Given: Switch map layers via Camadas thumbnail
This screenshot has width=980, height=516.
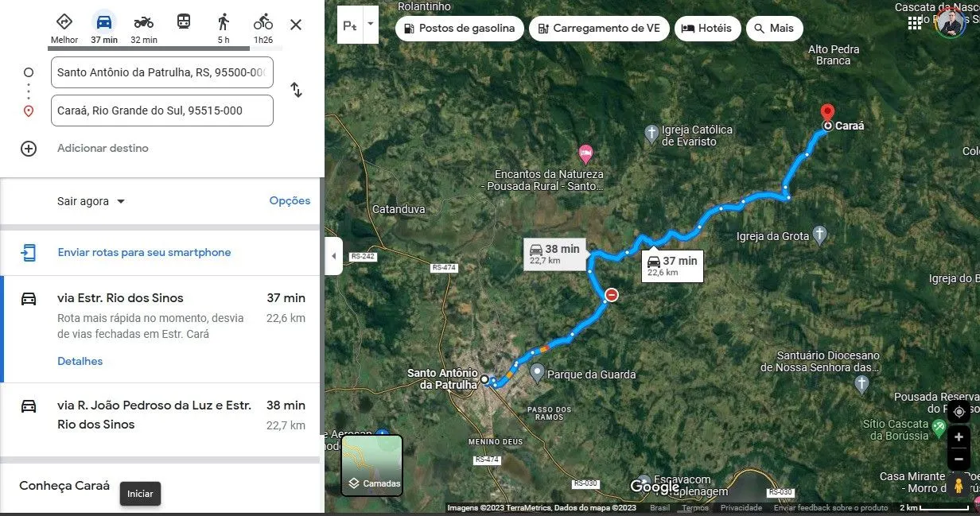Looking at the screenshot, I should [372, 465].
